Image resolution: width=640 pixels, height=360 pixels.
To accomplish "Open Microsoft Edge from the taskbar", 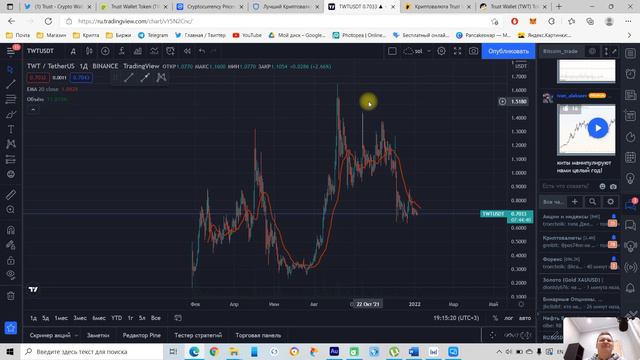I will 194,351.
